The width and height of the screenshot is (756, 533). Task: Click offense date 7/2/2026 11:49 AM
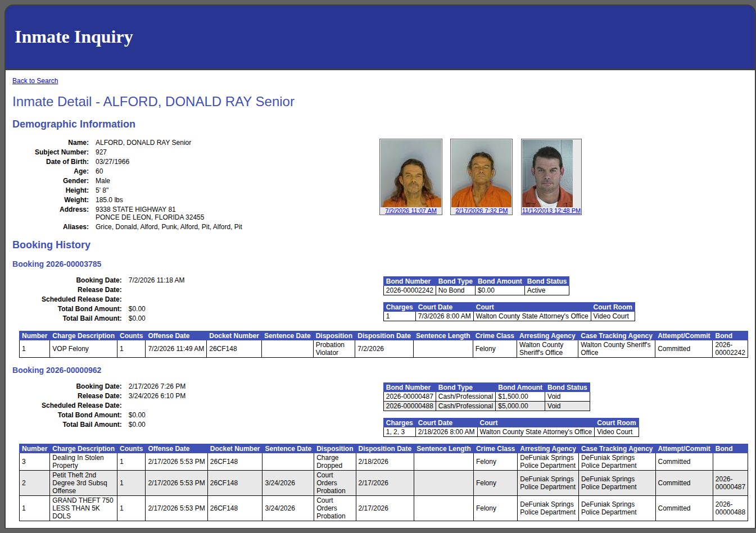(176, 349)
